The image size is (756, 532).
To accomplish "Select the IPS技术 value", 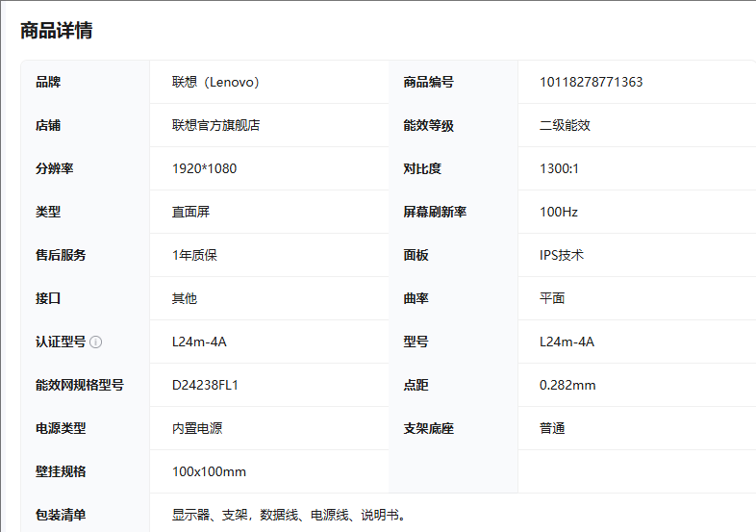I will [x=562, y=255].
